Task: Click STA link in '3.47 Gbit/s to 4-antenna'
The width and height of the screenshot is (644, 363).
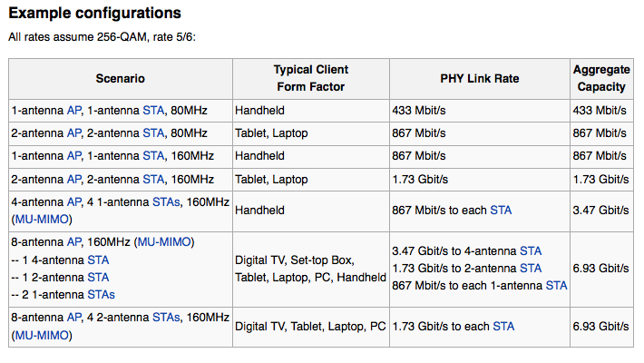Action: tap(531, 250)
